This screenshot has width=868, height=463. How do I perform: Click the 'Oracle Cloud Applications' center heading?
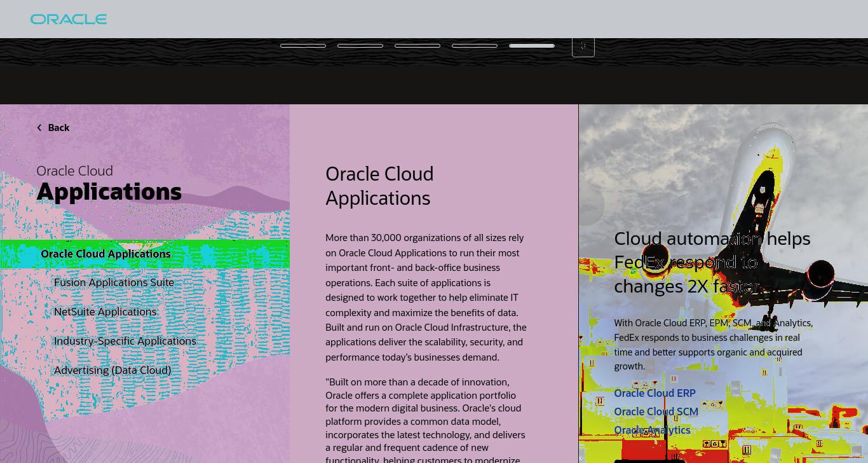(x=379, y=186)
